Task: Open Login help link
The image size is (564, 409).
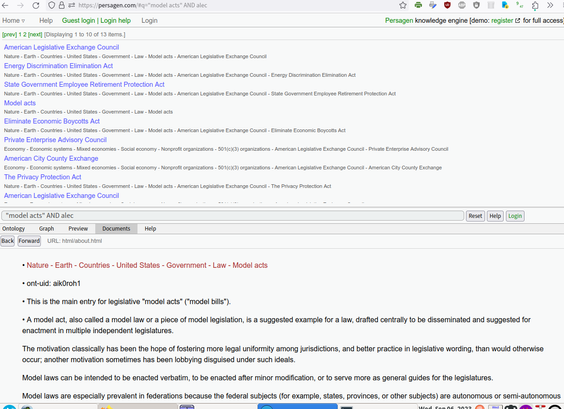Action: pos(115,21)
